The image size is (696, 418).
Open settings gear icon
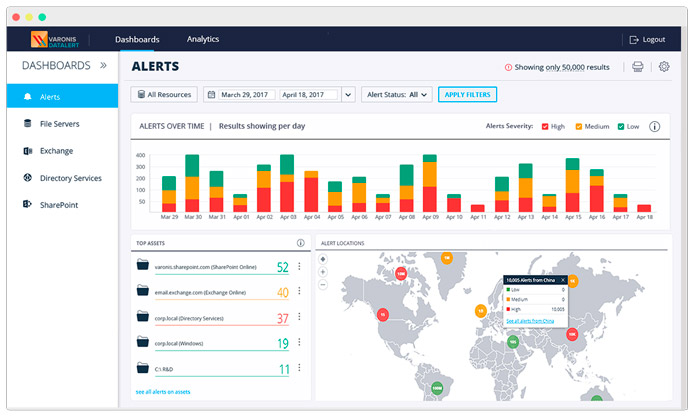pyautogui.click(x=664, y=67)
